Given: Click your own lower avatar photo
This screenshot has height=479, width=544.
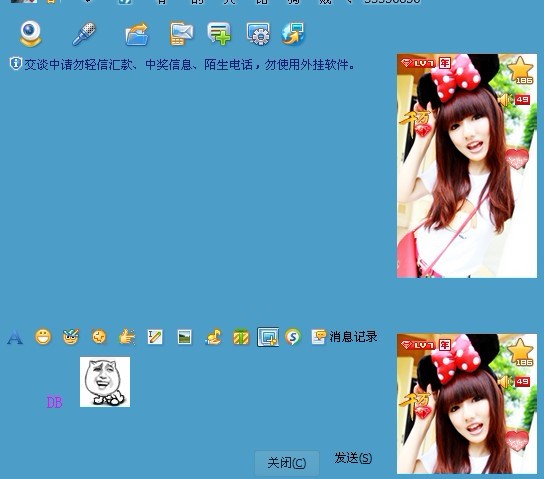Looking at the screenshot, I should [467, 404].
